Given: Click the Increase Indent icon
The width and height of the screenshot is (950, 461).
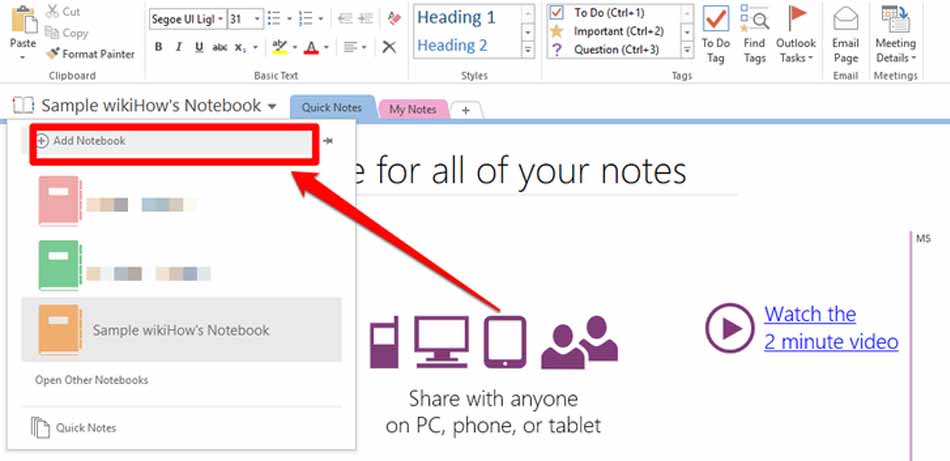Looking at the screenshot, I should (365, 19).
